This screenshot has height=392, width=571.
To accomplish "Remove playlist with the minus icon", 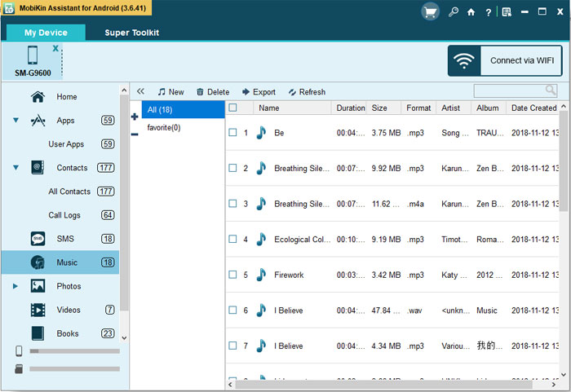I will point(135,134).
